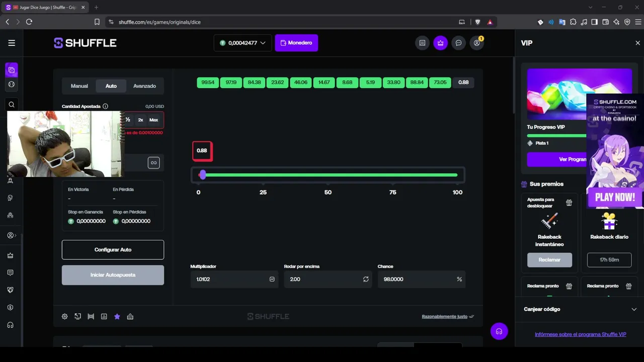Reload the page with the refresh button
This screenshot has width=644, height=362.
[29, 22]
